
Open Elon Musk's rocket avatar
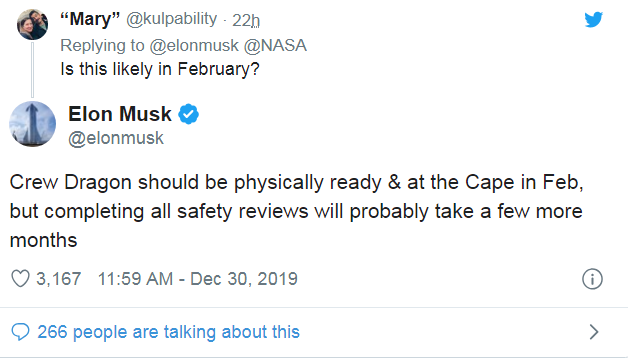[32, 124]
